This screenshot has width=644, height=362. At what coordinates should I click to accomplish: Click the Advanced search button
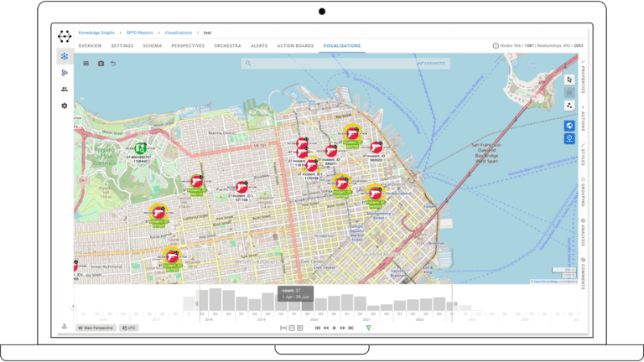click(430, 63)
